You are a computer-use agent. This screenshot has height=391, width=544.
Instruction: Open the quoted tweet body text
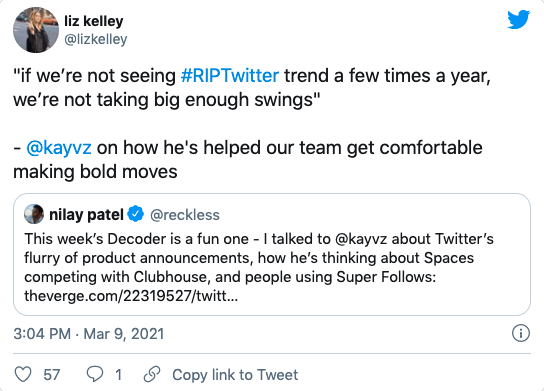coord(259,267)
